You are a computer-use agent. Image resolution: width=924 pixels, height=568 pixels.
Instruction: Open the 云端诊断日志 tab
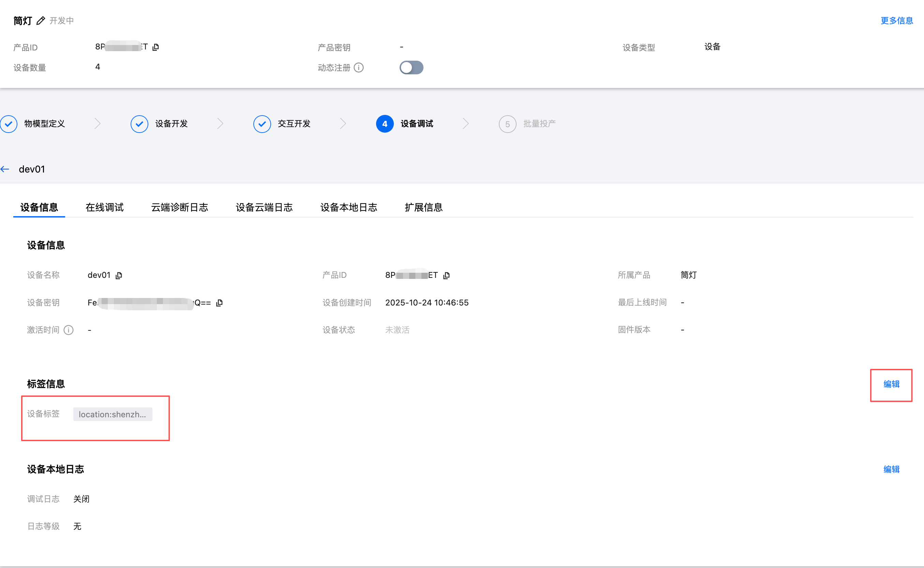180,207
